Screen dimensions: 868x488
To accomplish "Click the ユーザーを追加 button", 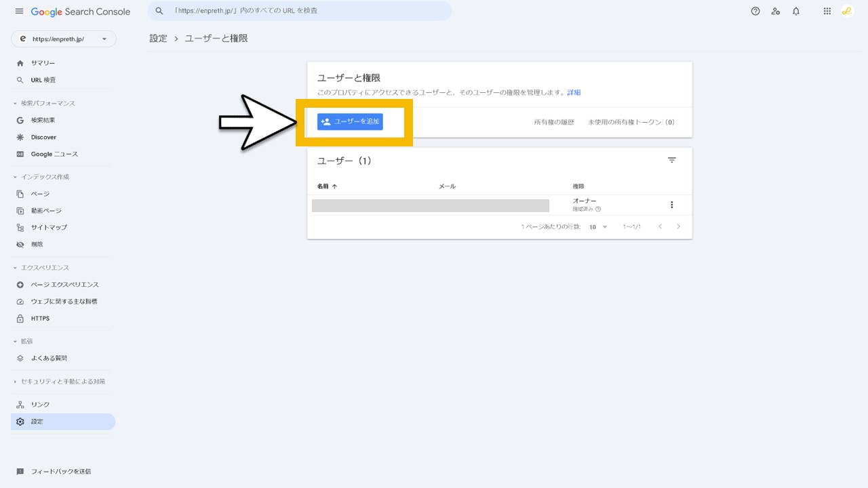I will 350,122.
